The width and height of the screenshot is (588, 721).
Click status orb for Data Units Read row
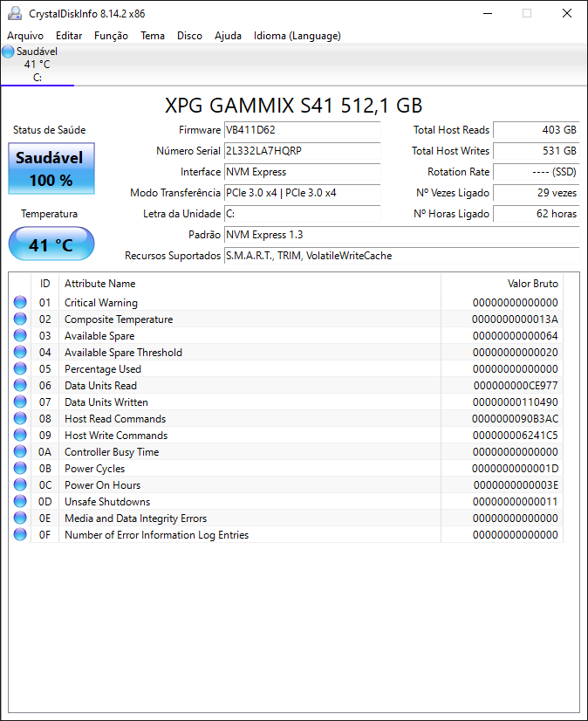(20, 385)
